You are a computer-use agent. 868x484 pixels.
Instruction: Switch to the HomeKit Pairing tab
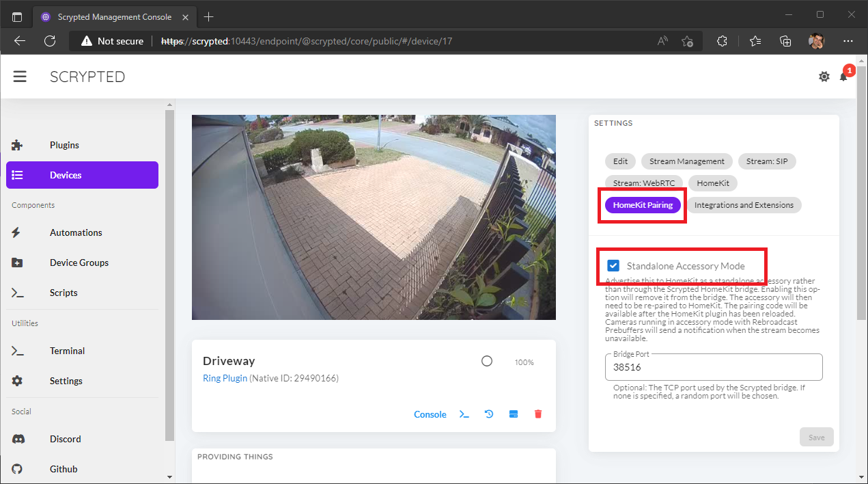point(642,204)
